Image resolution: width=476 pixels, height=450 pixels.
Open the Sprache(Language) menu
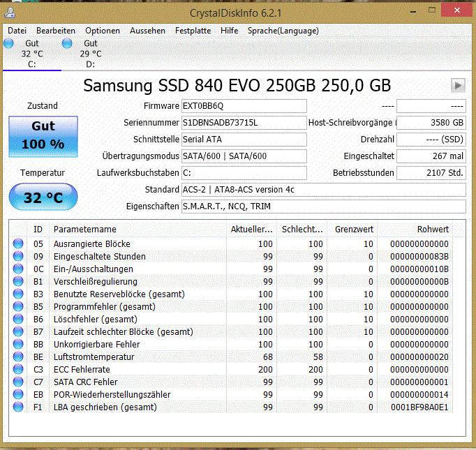[283, 31]
